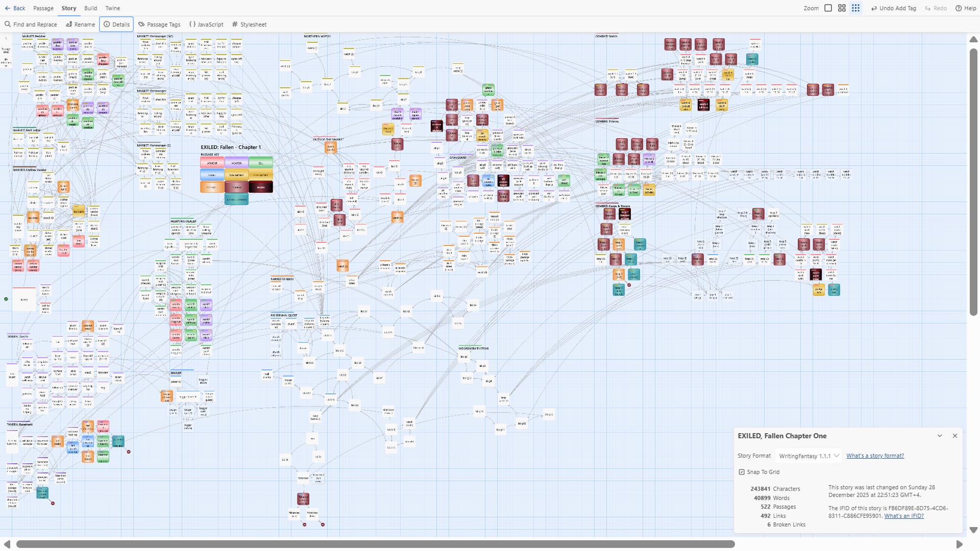Click the Back arrow button
The width and height of the screenshot is (980, 551).
point(15,8)
